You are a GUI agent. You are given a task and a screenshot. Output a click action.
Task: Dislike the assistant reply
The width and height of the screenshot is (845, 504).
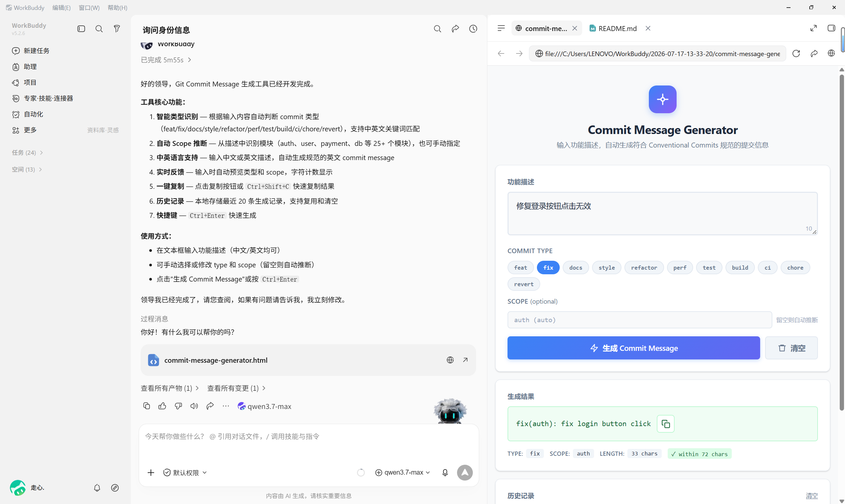[178, 406]
